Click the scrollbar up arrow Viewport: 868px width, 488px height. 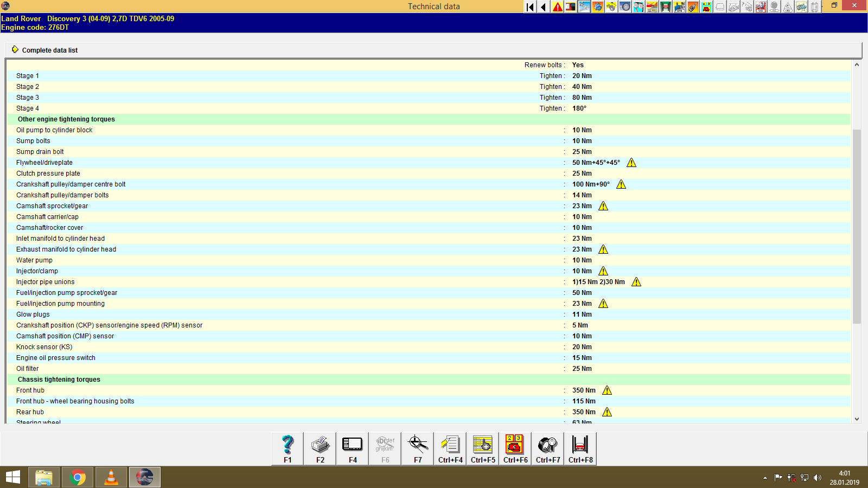857,65
